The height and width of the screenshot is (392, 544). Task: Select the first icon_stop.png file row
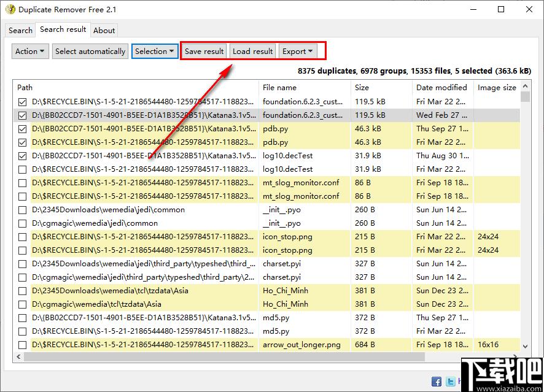point(266,237)
